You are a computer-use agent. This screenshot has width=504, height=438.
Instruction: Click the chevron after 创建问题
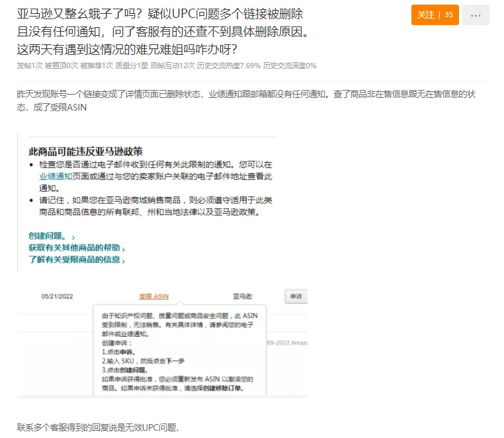click(73, 238)
